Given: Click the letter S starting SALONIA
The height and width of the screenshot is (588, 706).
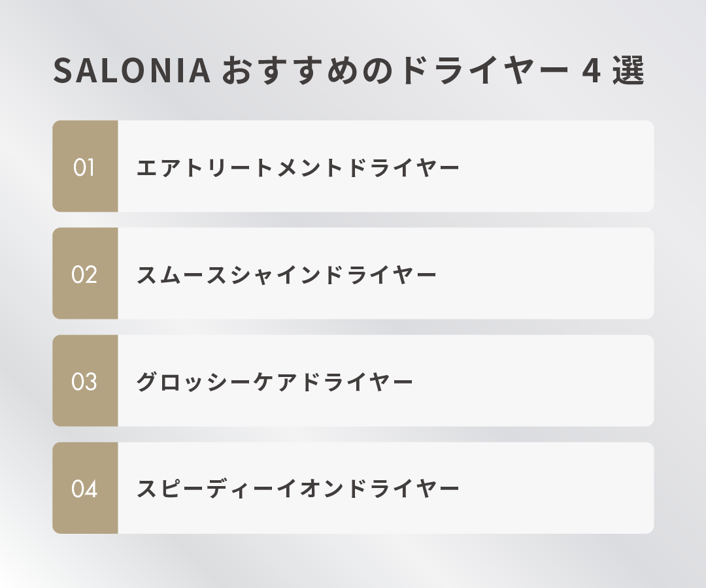Looking at the screenshot, I should pyautogui.click(x=62, y=71).
